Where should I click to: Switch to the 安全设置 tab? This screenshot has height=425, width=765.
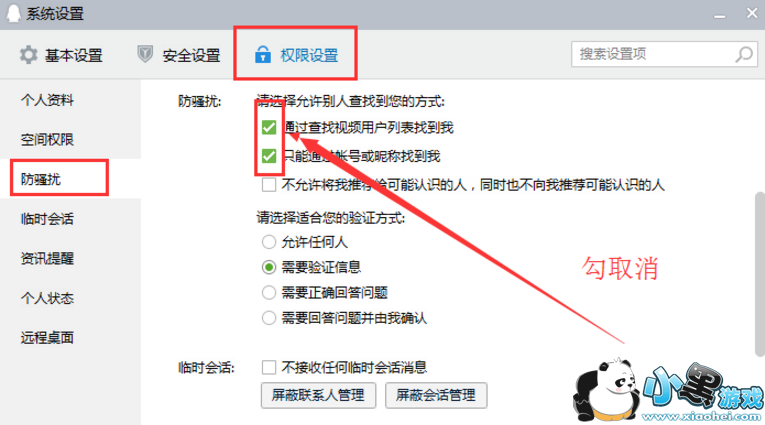179,55
